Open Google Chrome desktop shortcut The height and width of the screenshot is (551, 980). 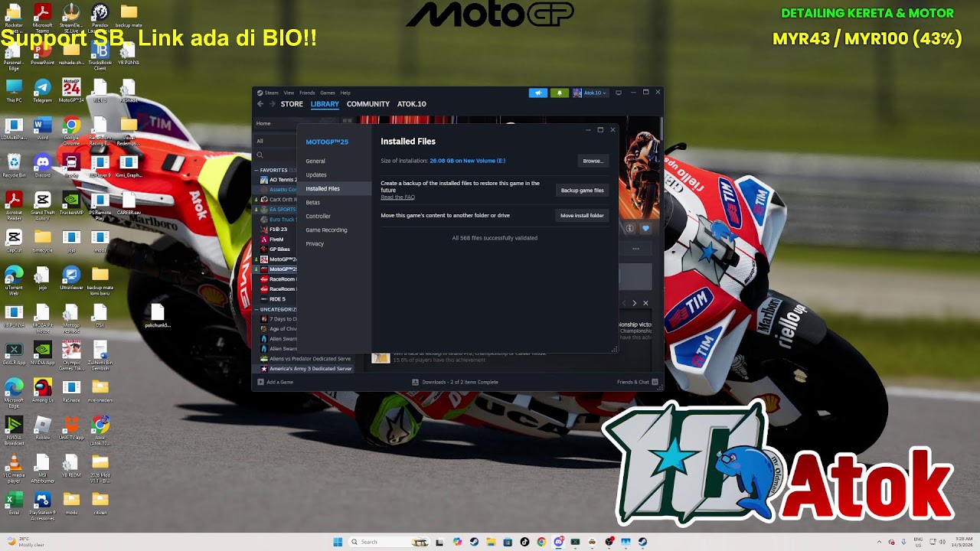coord(71,128)
